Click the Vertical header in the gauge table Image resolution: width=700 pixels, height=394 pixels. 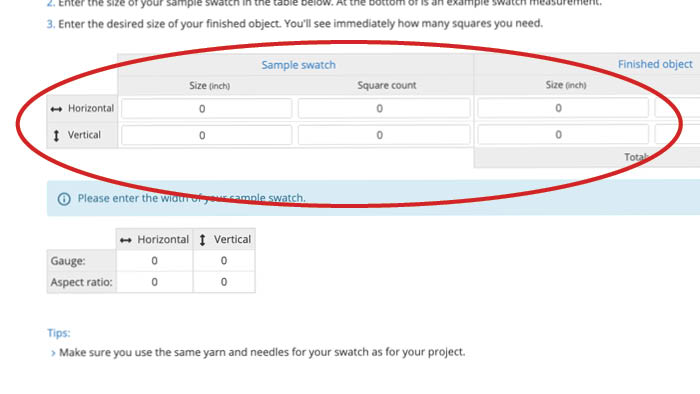pyautogui.click(x=232, y=240)
